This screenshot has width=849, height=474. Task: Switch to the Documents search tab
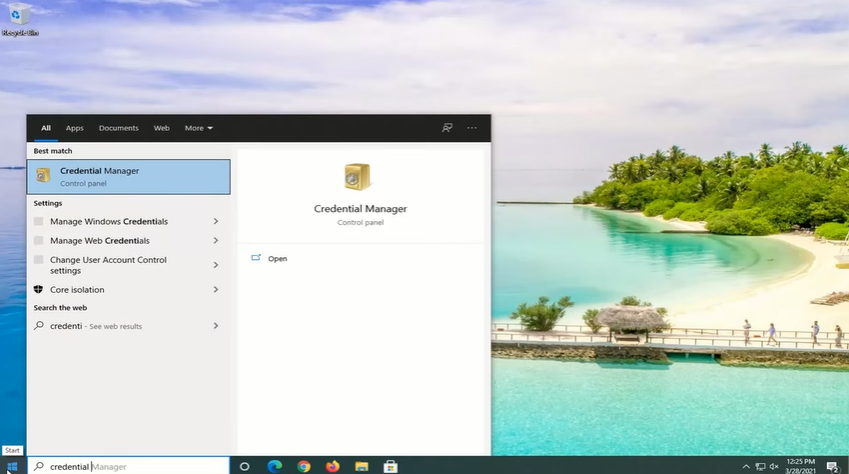tap(119, 128)
